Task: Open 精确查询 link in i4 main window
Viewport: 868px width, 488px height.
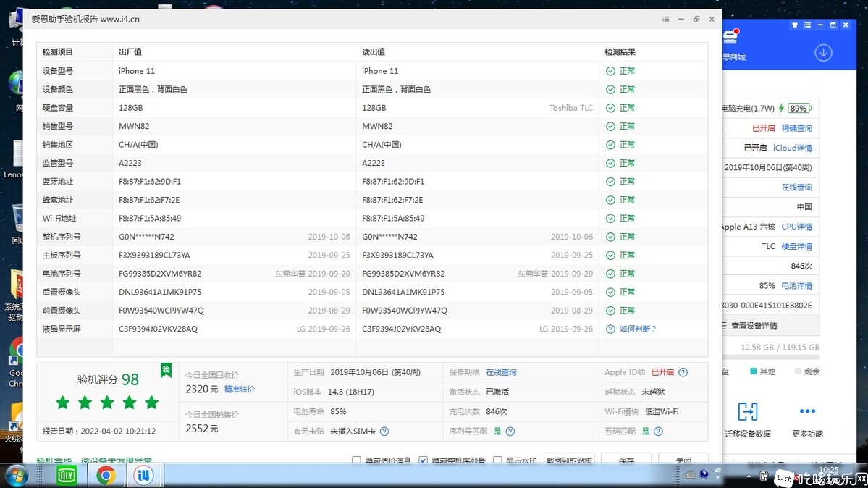Action: [x=796, y=128]
